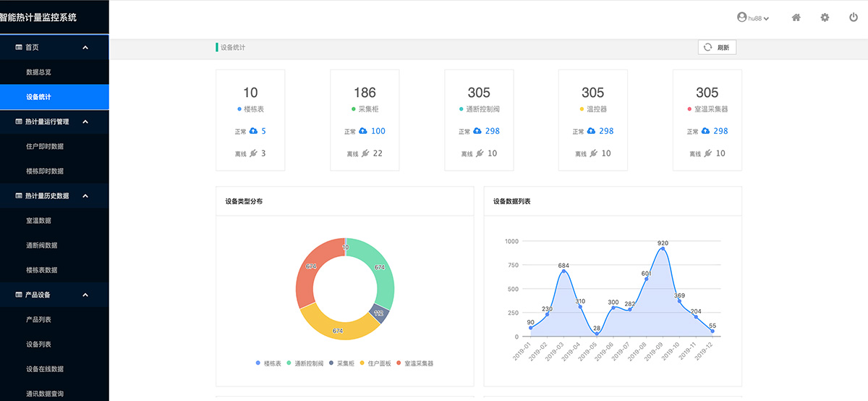Toggle 采集柜 legend item in donut chart
This screenshot has width=868, height=401.
[340, 363]
